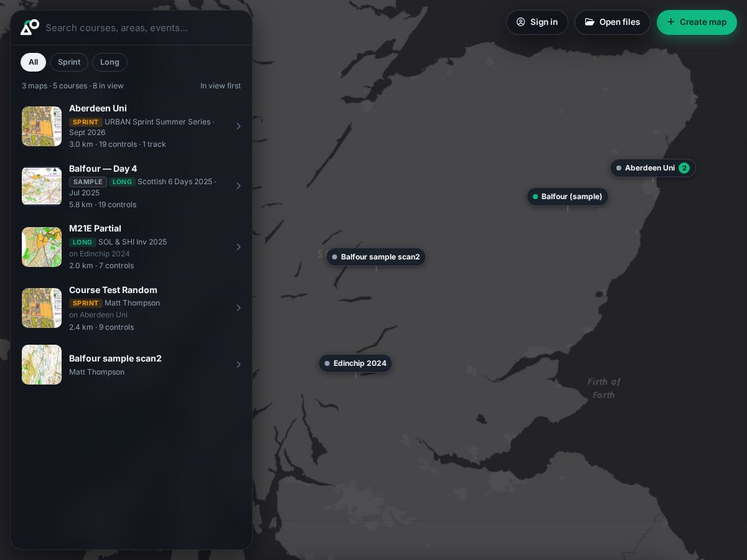Click the green dot on Balfour (sample) marker
Viewport: 747px width, 560px height.
click(535, 197)
